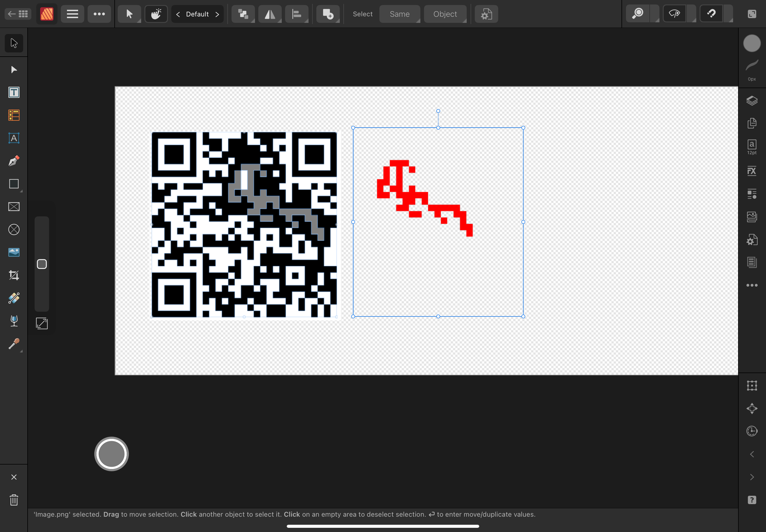The width and height of the screenshot is (766, 532).
Task: Open the History panel
Action: (x=752, y=431)
